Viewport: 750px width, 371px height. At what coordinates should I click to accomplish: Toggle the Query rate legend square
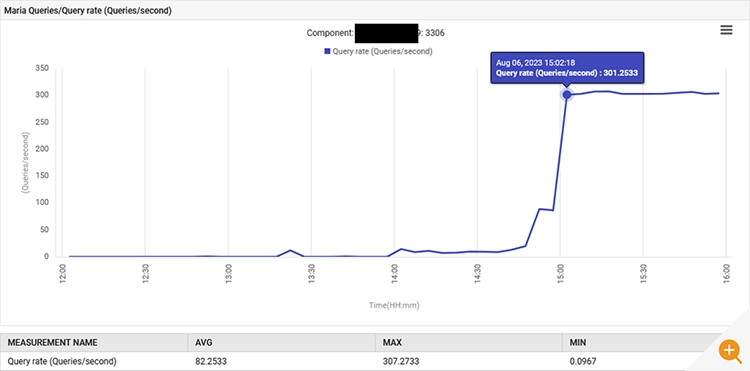click(x=328, y=51)
